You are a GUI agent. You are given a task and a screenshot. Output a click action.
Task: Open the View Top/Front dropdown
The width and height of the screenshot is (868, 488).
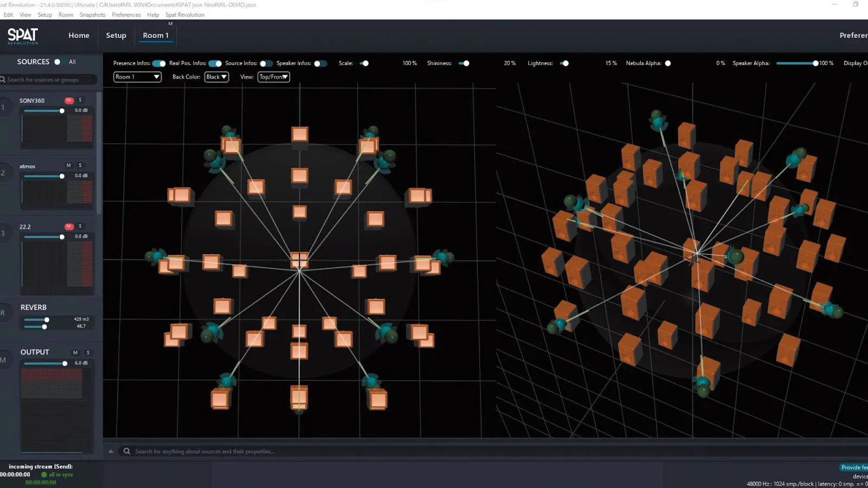click(273, 77)
